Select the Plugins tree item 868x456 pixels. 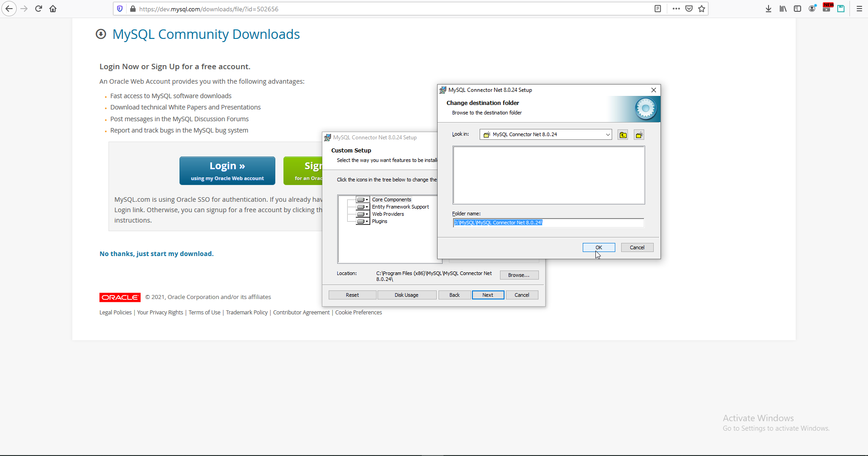point(380,221)
